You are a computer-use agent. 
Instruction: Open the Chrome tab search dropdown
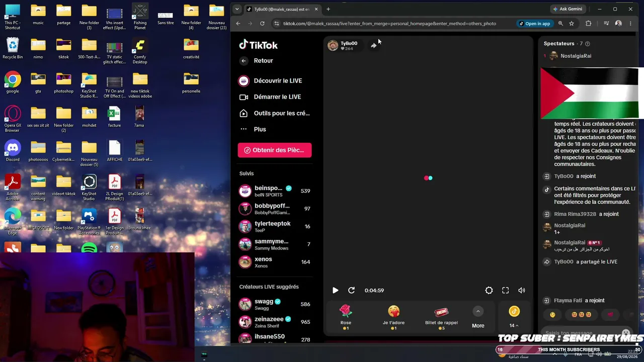point(237,9)
